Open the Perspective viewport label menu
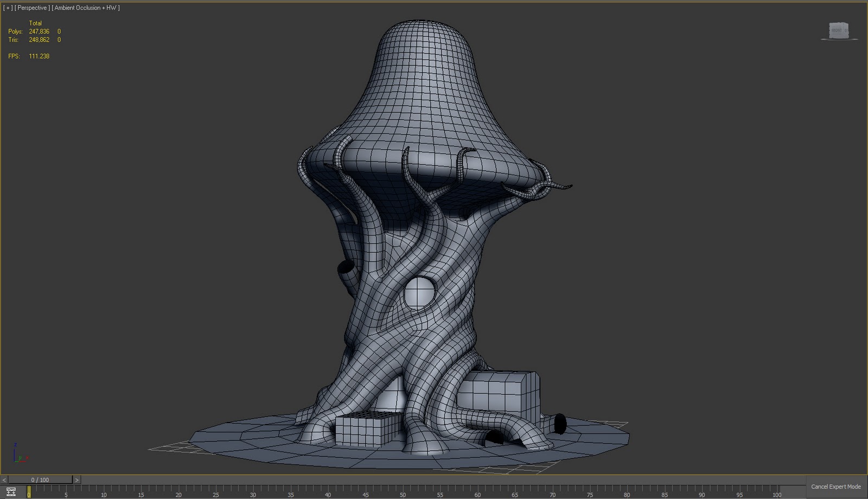Viewport: 868px width, 499px height. pyautogui.click(x=33, y=8)
